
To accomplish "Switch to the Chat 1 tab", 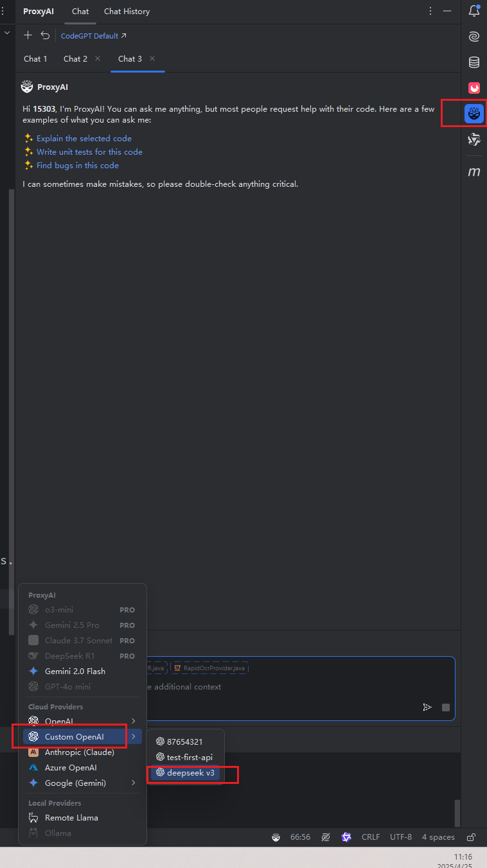I will pyautogui.click(x=35, y=58).
